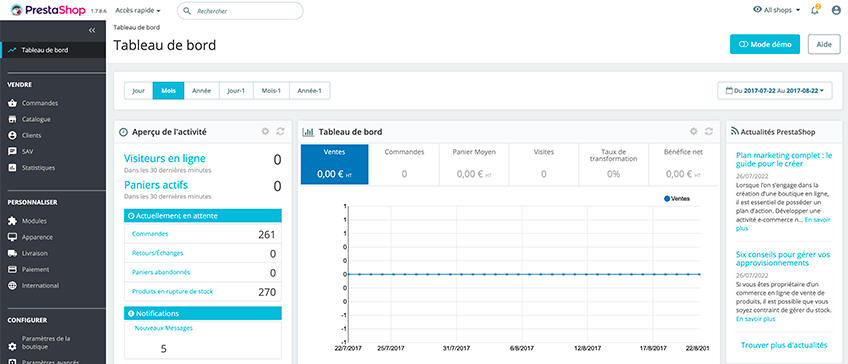This screenshot has width=848, height=364.
Task: Open Paniers actifs link
Action: point(156,186)
